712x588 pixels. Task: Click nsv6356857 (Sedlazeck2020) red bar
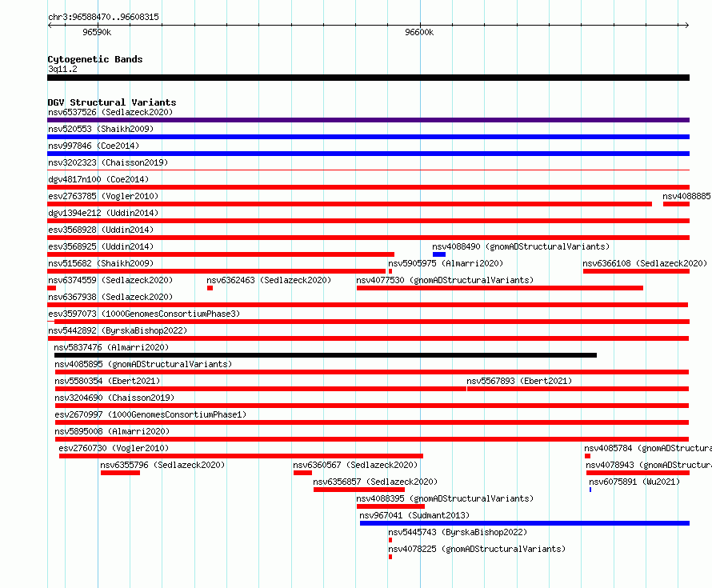(358, 490)
